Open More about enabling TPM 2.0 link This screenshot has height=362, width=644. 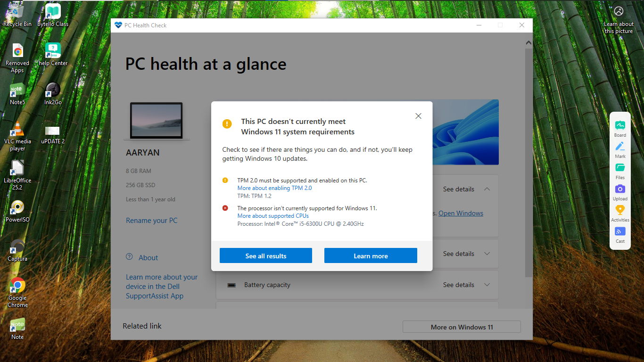(274, 188)
